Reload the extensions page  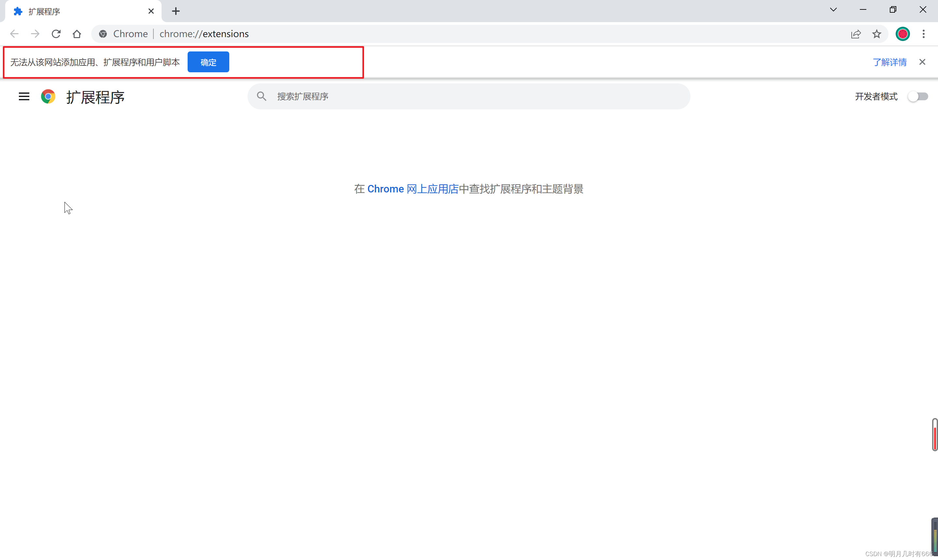[x=56, y=34]
